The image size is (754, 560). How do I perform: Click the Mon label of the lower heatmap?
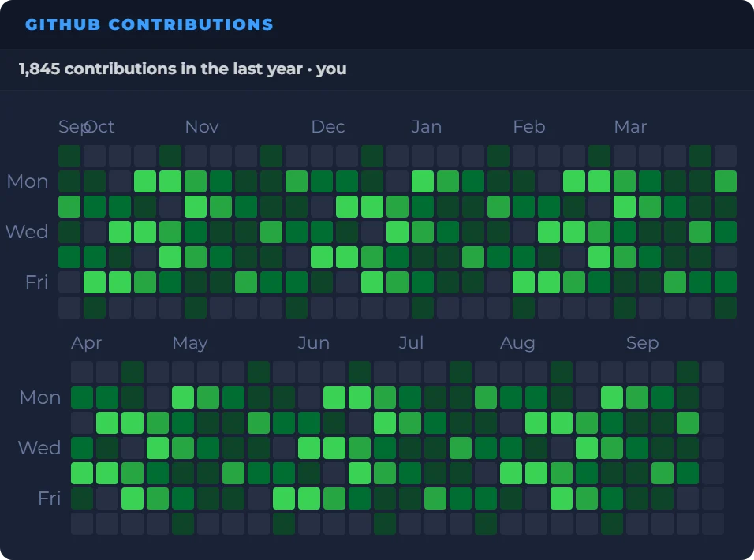click(x=40, y=398)
